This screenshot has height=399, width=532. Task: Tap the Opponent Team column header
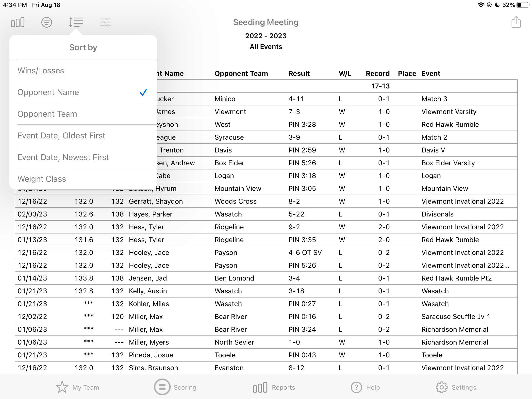click(x=241, y=73)
